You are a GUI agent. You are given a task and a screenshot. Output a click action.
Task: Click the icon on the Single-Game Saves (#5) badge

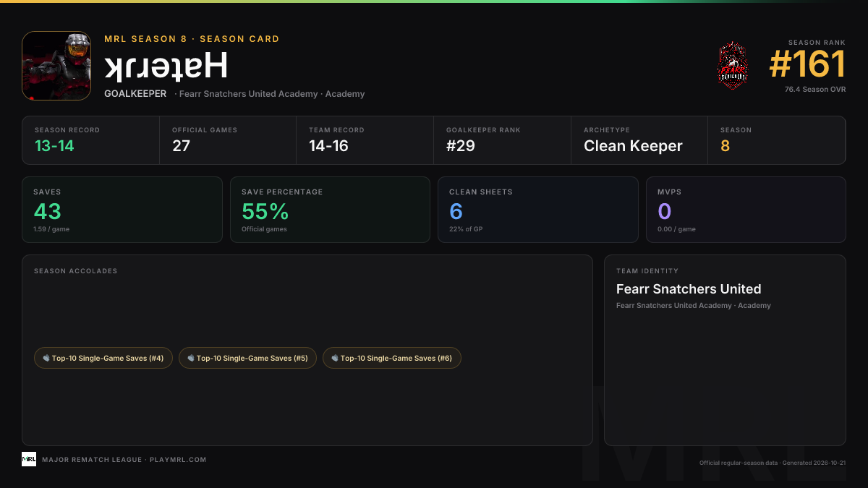tap(191, 358)
